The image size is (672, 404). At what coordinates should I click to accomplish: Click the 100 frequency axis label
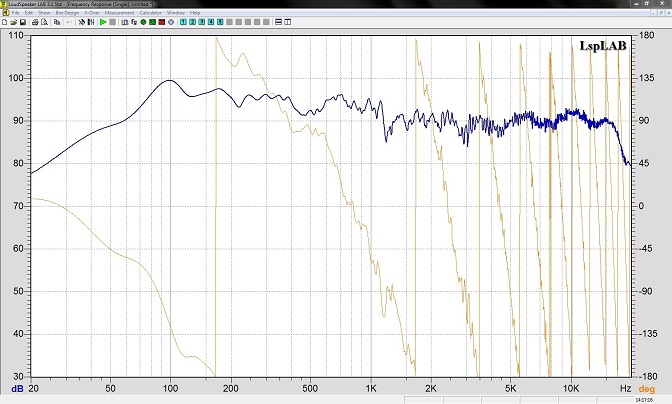pos(170,389)
